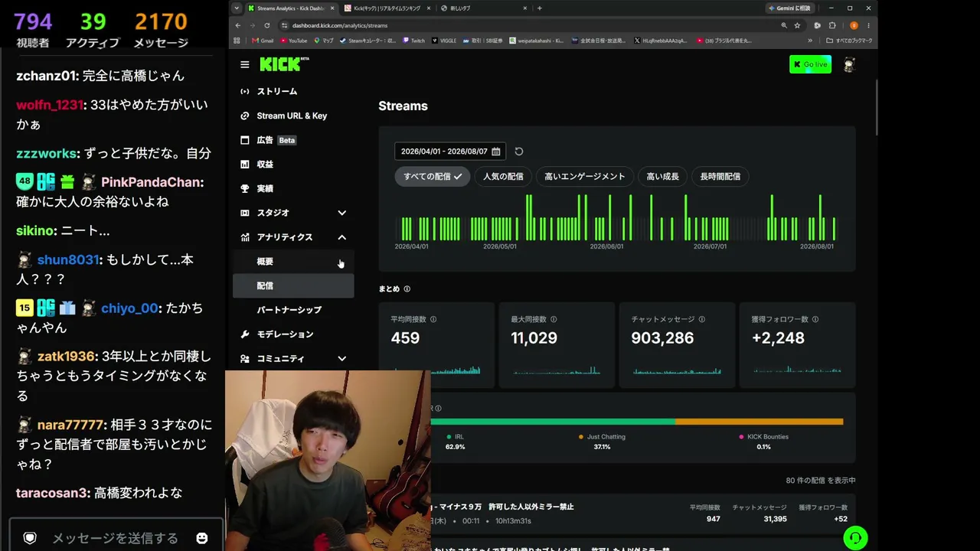The image size is (980, 551).
Task: Open the tab search dropdown in the browser
Action: point(236,8)
